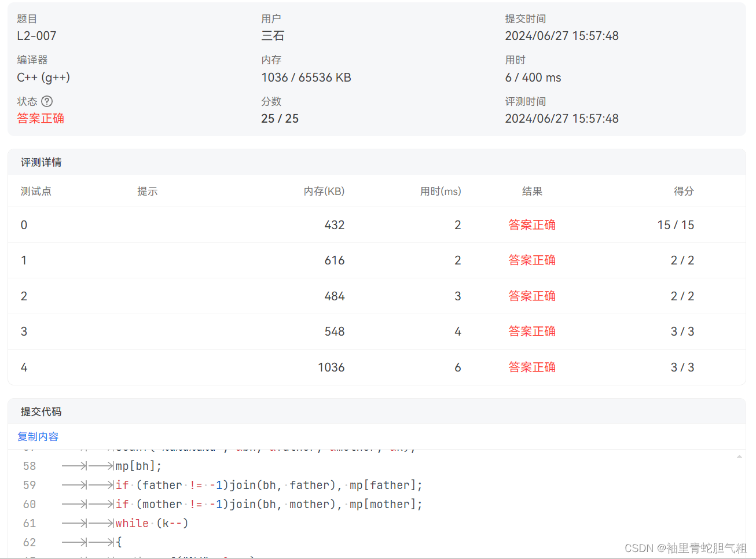Click 答案正确 result of test point 0
The image size is (756, 559).
click(532, 225)
